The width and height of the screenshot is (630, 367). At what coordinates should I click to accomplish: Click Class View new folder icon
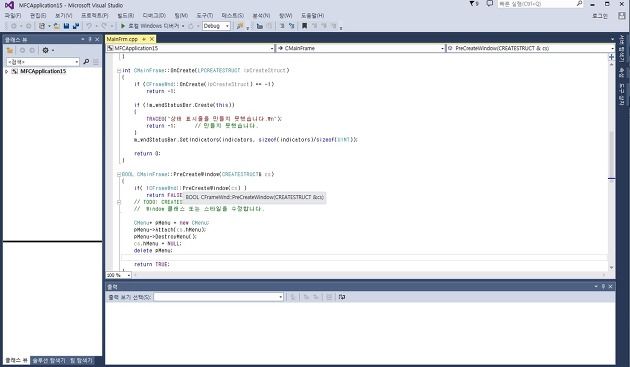point(10,50)
